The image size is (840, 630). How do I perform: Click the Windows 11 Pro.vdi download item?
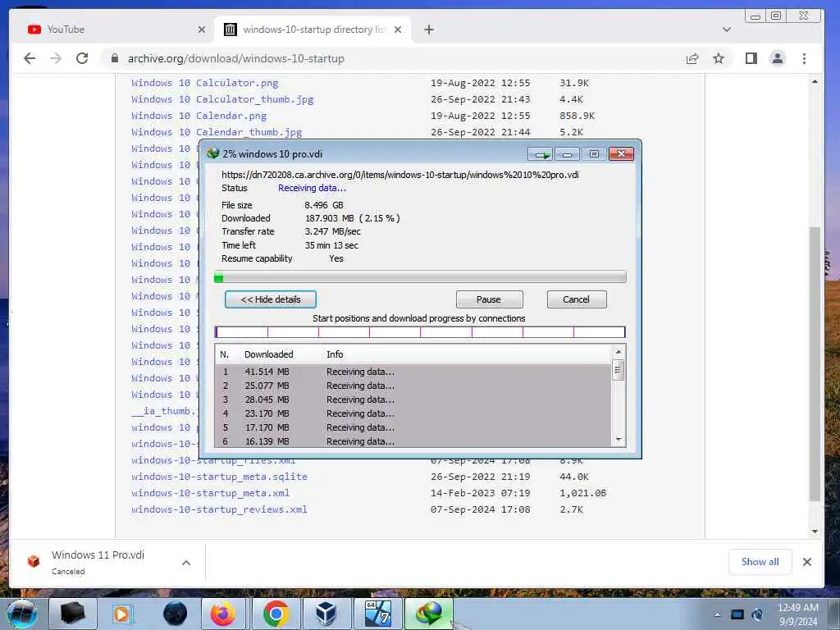[98, 562]
